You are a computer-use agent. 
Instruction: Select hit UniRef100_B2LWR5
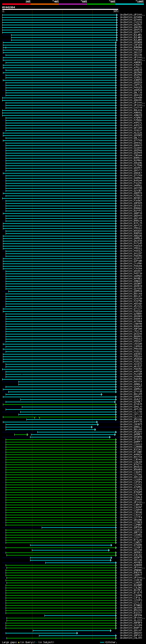(x=131, y=40)
